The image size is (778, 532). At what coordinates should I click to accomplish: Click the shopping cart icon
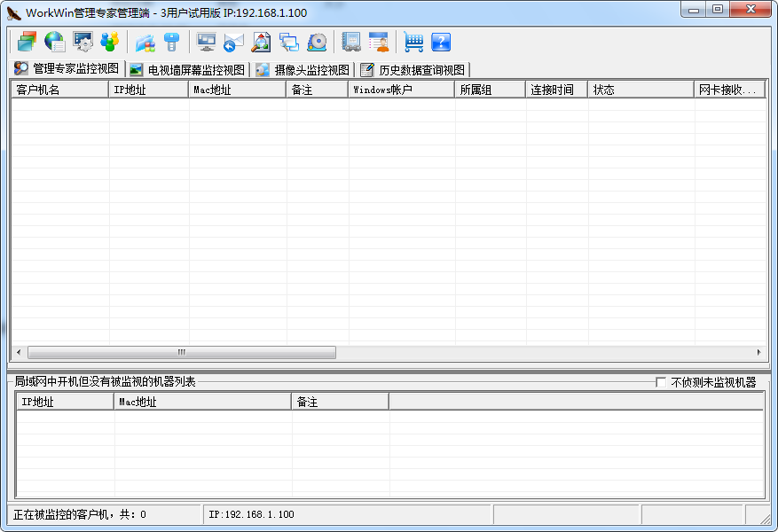click(x=413, y=42)
